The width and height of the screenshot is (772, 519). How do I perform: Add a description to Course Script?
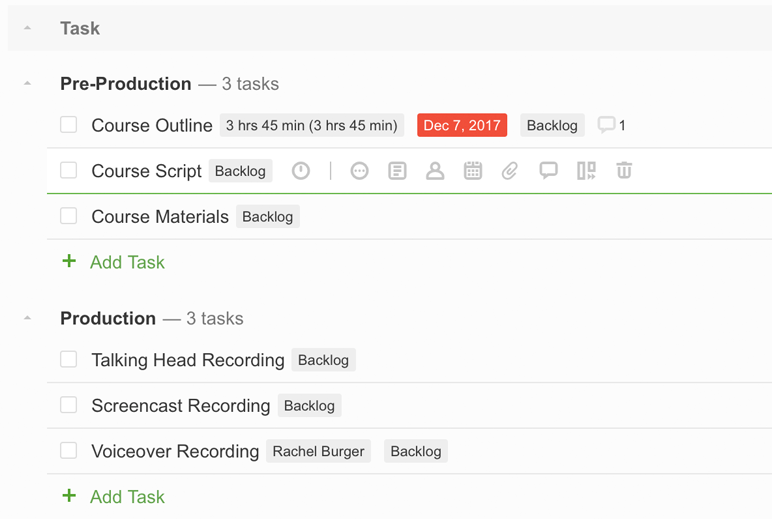click(397, 171)
